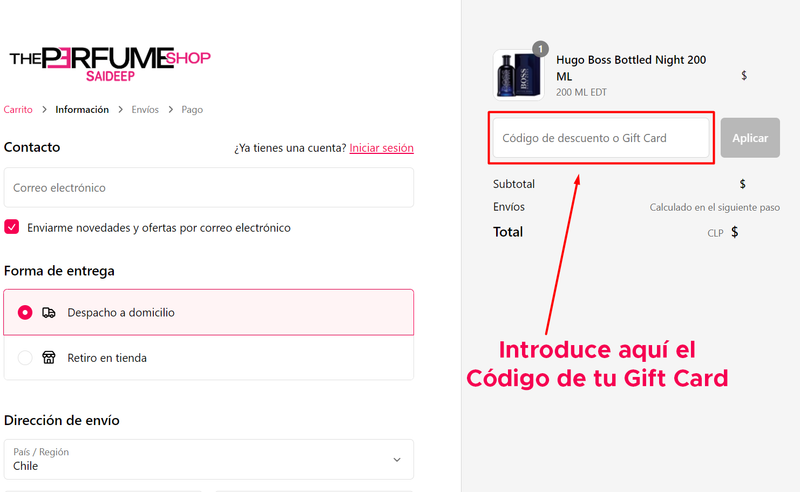800x492 pixels.
Task: Go back to Carrito breadcrumb
Action: [18, 110]
